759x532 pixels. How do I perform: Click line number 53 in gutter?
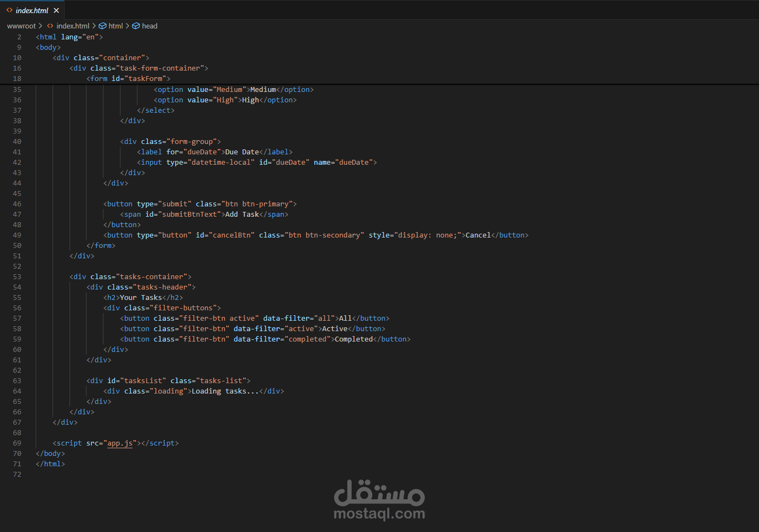(x=17, y=277)
